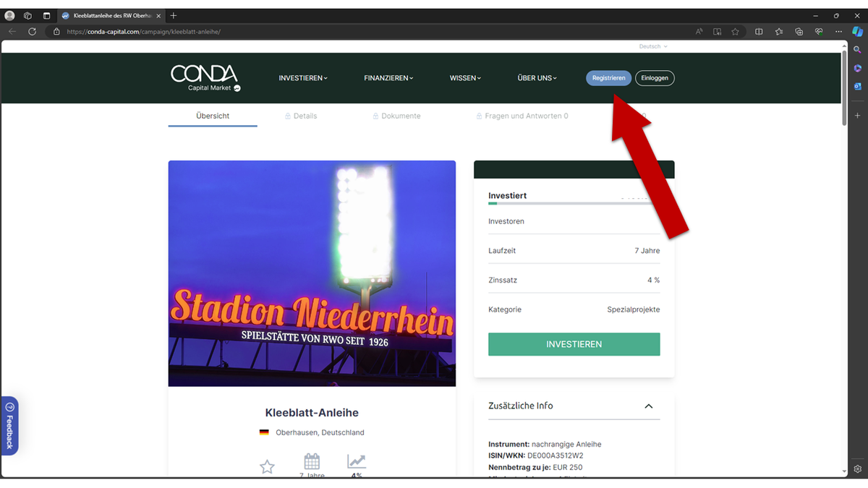This screenshot has height=488, width=868.
Task: Click the browser refresh icon
Action: [x=32, y=32]
